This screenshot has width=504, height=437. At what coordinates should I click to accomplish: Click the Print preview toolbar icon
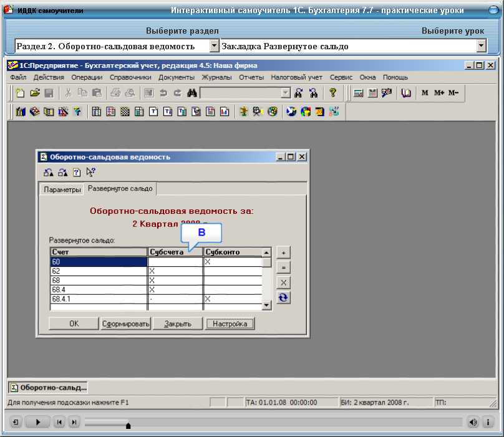(x=130, y=93)
